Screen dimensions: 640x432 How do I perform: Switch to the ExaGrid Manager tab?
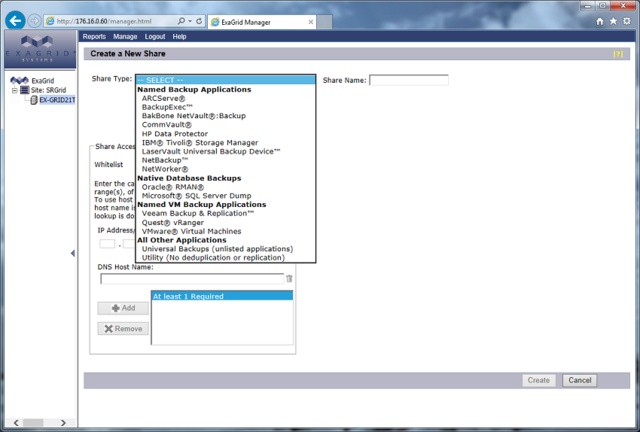point(261,22)
